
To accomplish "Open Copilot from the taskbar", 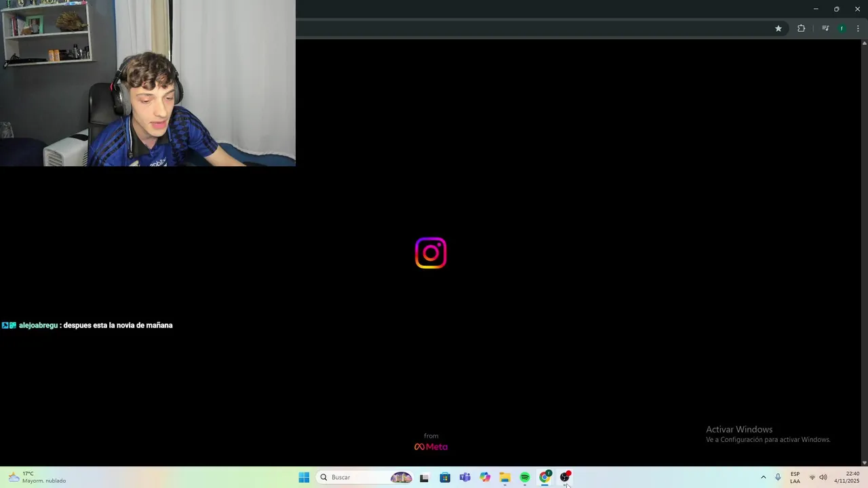I will [485, 477].
